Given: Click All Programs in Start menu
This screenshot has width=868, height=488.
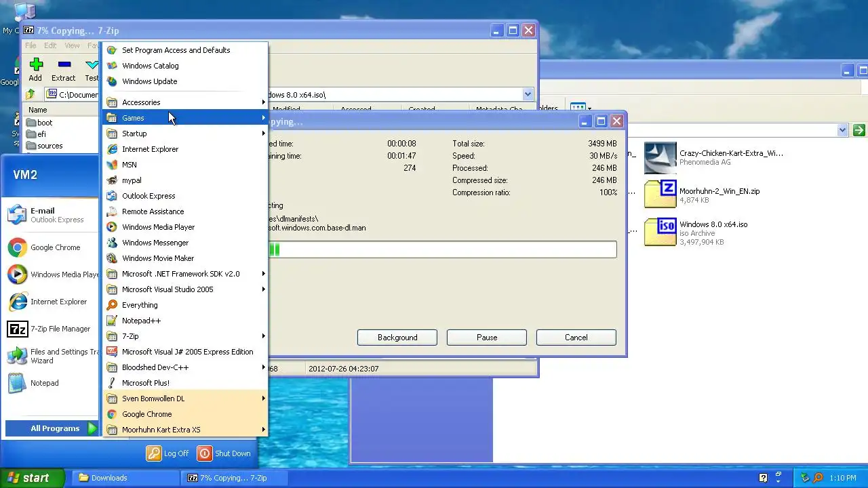Looking at the screenshot, I should pos(53,428).
